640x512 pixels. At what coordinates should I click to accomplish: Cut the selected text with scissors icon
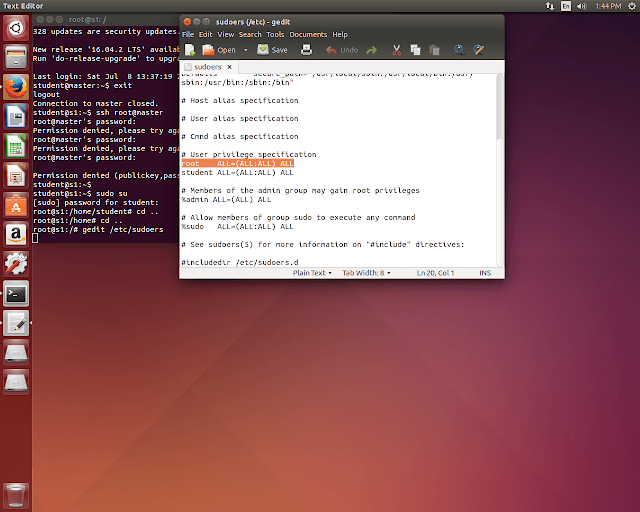click(x=397, y=49)
